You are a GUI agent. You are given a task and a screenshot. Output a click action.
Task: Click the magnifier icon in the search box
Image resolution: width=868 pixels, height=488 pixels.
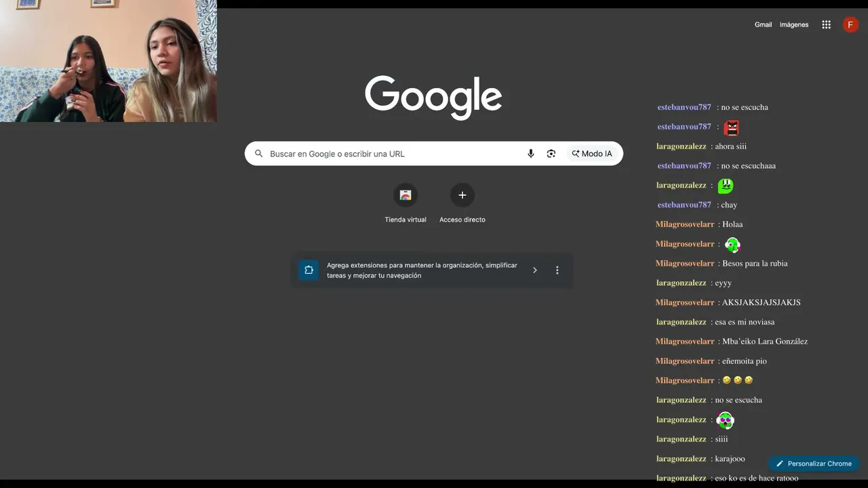pos(258,154)
